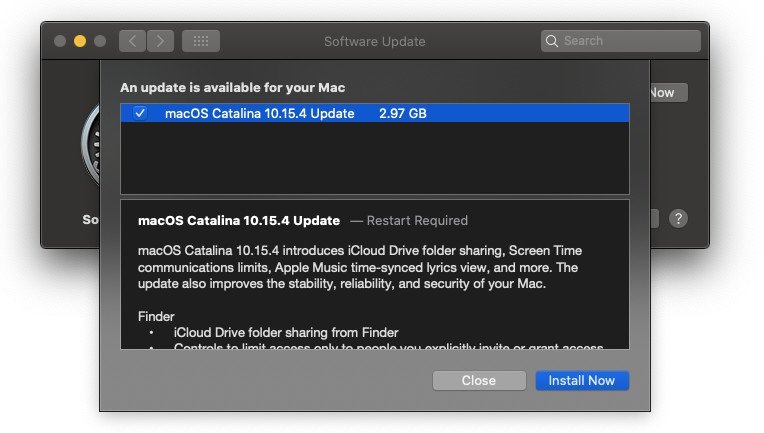This screenshot has height=433, width=764.
Task: Click the partially hidden Update Now button
Action: 668,93
